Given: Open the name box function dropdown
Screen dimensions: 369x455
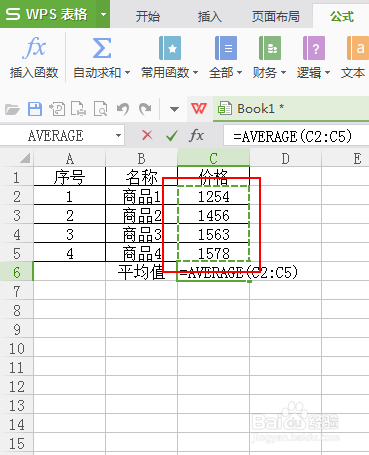Looking at the screenshot, I should coord(118,136).
